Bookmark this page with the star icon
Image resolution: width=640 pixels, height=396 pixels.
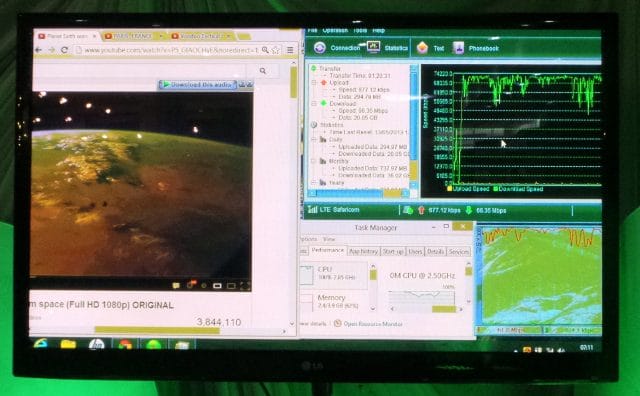pos(276,50)
